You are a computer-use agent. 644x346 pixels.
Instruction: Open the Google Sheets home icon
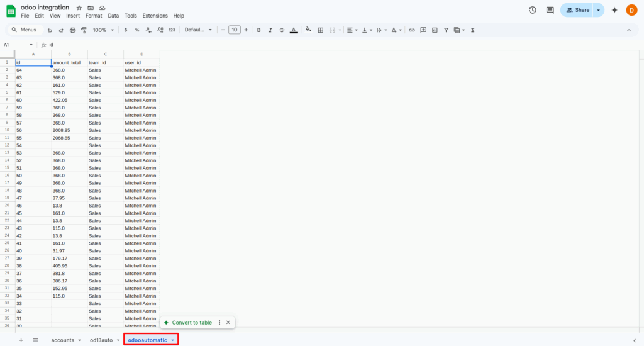(11, 11)
